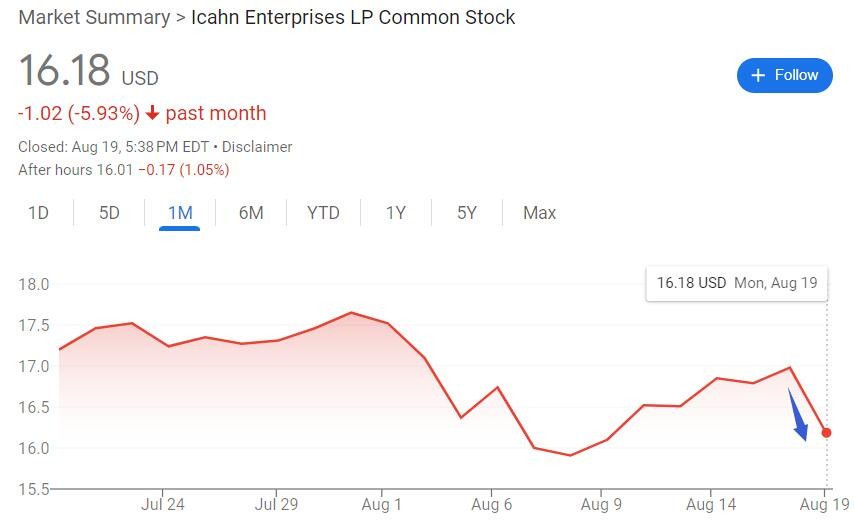
Task: Switch to the 6M range tab
Action: pos(251,213)
